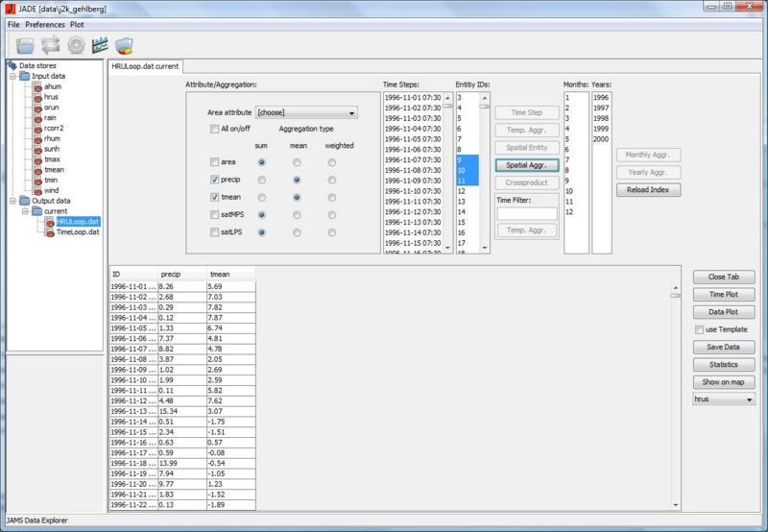The image size is (768, 532).
Task: Open the Preferences menu
Action: click(44, 23)
